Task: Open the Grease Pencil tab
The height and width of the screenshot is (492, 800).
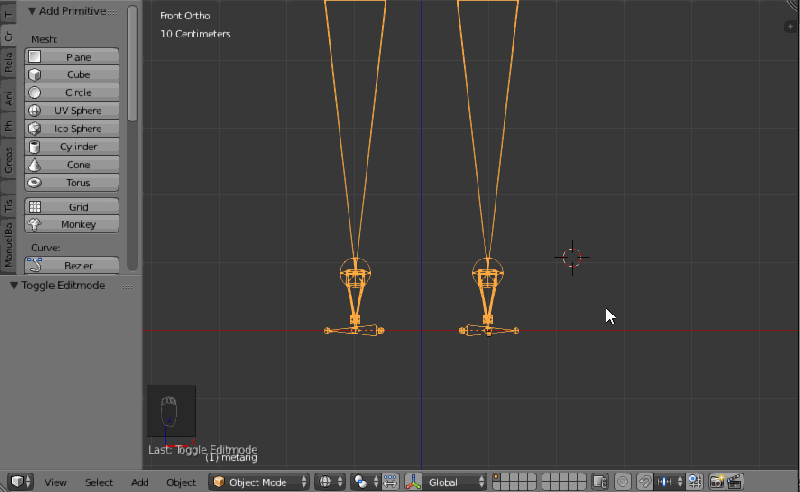Action: (x=8, y=160)
